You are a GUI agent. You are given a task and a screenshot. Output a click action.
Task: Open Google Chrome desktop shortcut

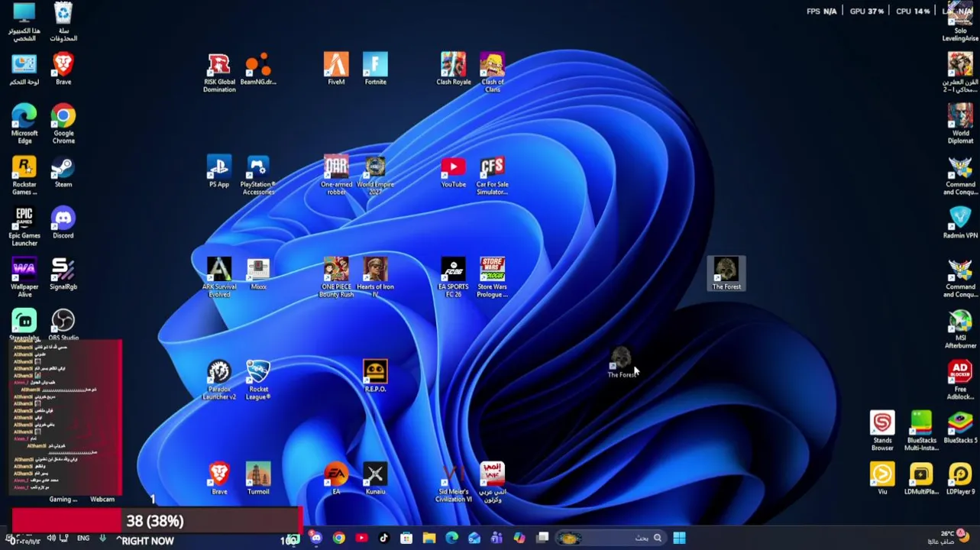click(63, 125)
